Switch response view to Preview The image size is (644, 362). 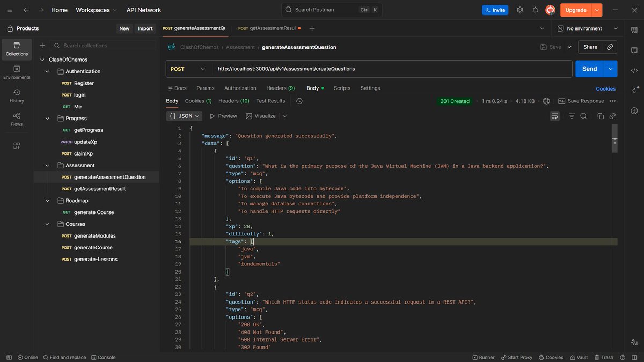[x=223, y=116]
